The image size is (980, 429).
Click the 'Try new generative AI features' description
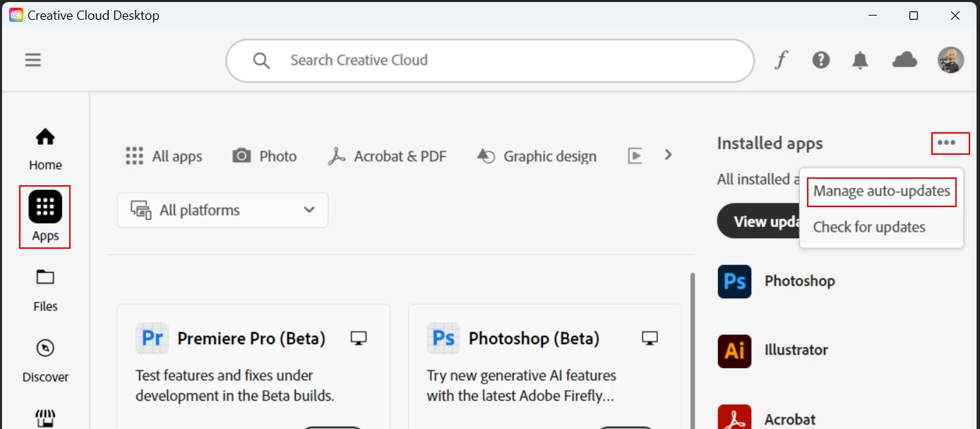pyautogui.click(x=522, y=385)
